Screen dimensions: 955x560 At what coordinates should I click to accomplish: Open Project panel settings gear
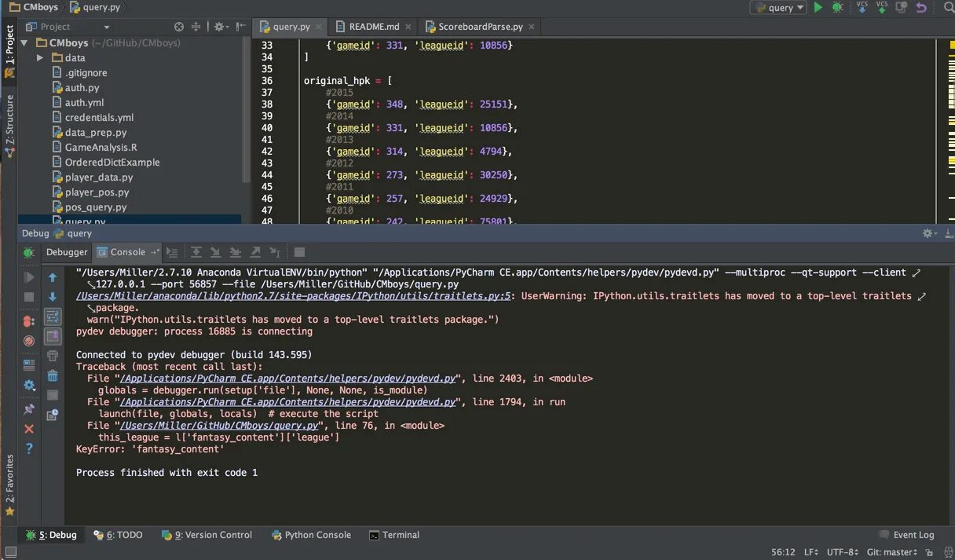coord(220,27)
